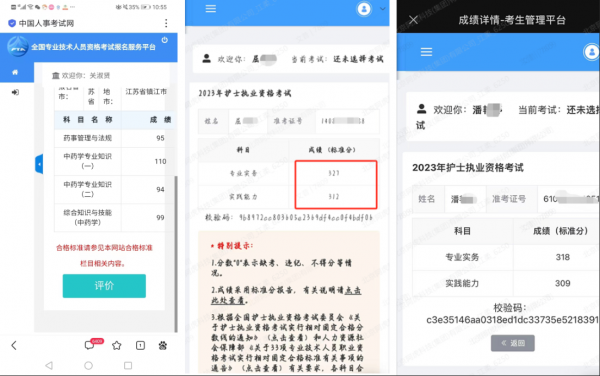Click the 全国专业技术人员资格考试报名服务平台 banner title
The image size is (600, 376).
[93, 47]
